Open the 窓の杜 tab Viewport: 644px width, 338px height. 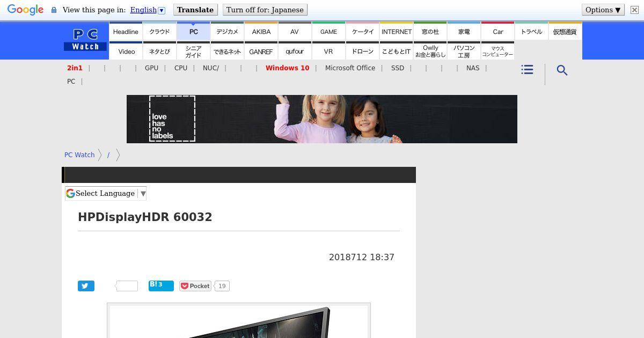430,31
